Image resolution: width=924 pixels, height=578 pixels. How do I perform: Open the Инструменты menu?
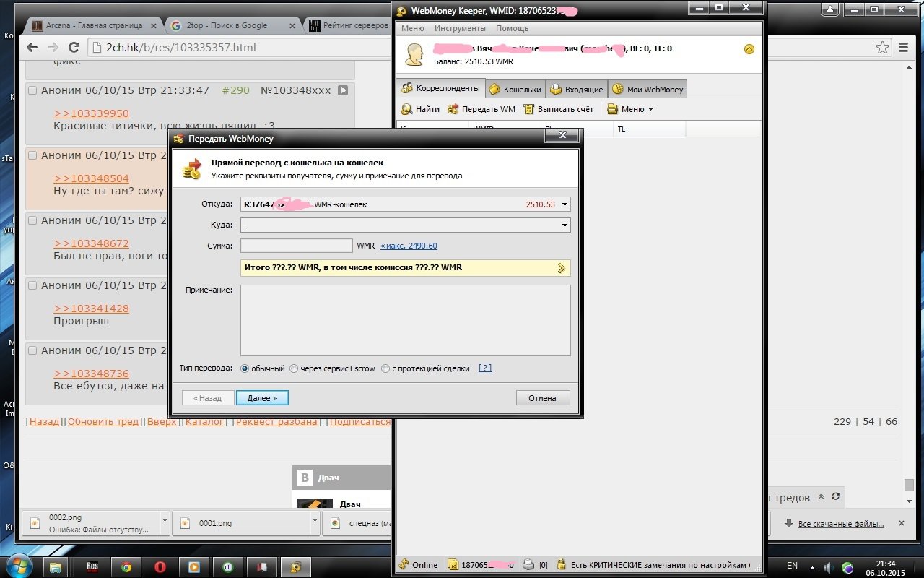[x=460, y=29]
